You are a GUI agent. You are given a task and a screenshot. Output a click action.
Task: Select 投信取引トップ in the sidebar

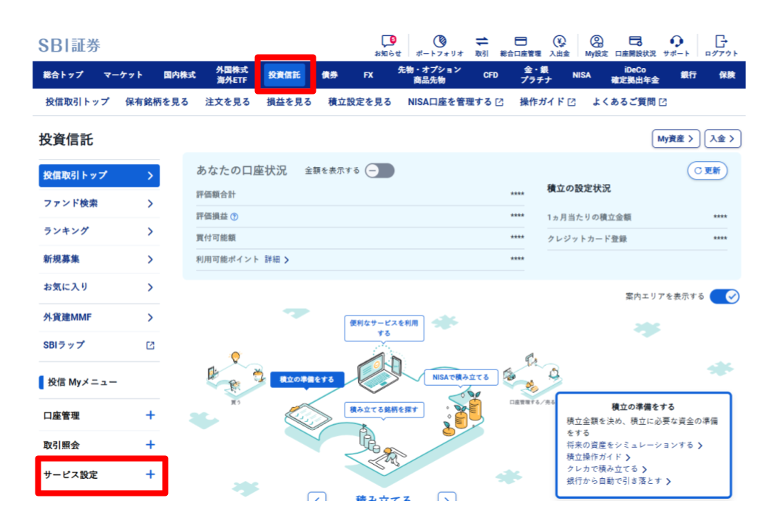(x=99, y=175)
